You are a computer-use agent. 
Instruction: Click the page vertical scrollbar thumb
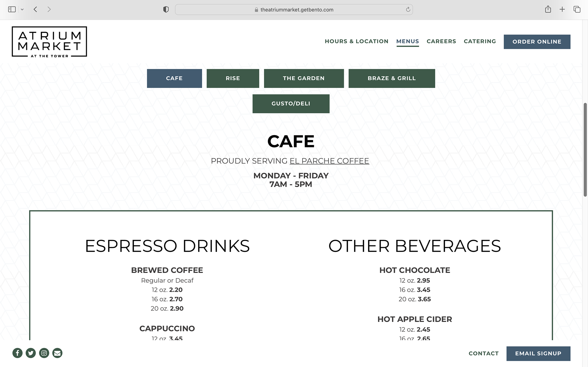[x=585, y=149]
